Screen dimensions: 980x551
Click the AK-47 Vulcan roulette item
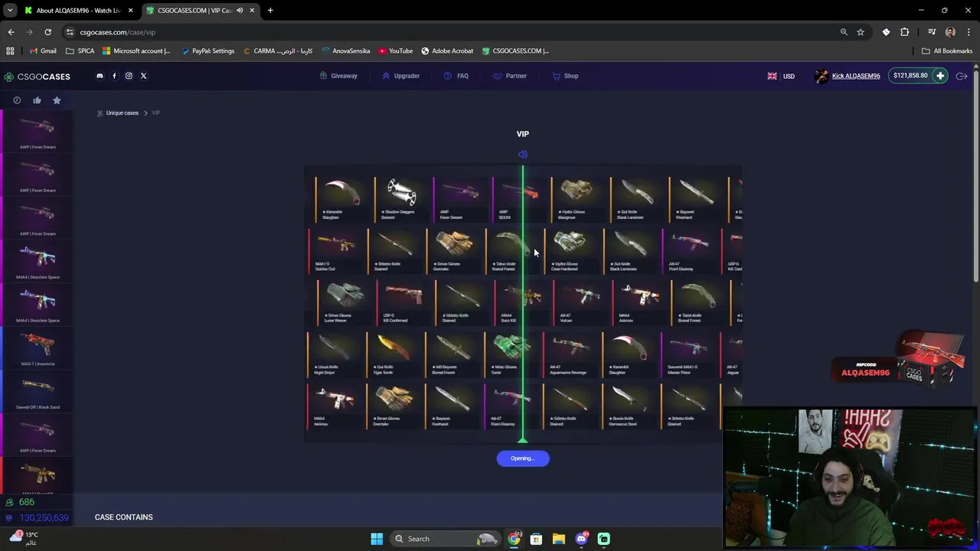pos(580,302)
